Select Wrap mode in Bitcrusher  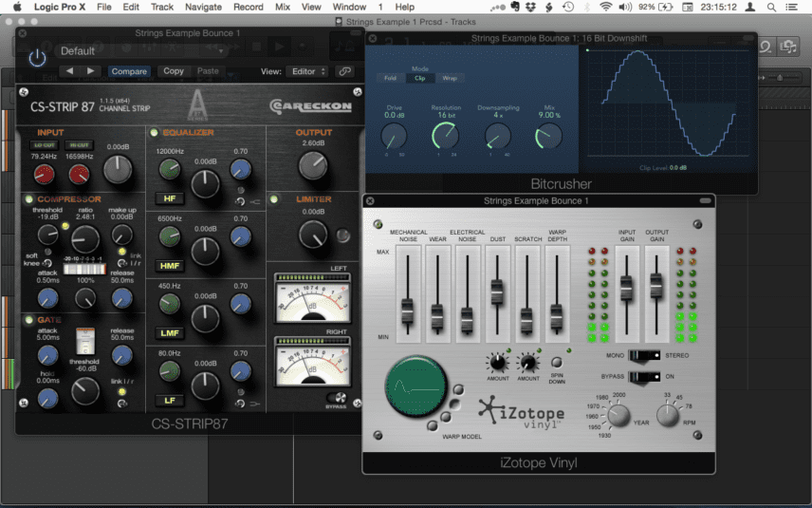pyautogui.click(x=450, y=78)
